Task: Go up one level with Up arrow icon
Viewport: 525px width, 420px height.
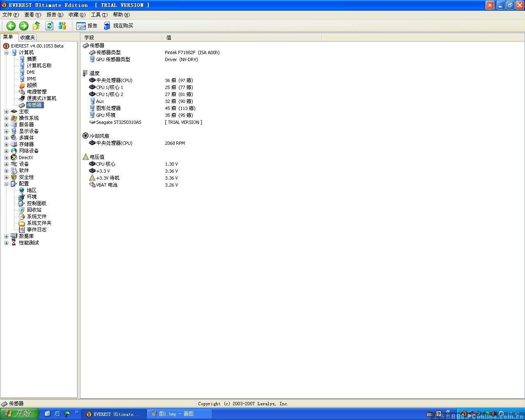Action: (x=37, y=26)
